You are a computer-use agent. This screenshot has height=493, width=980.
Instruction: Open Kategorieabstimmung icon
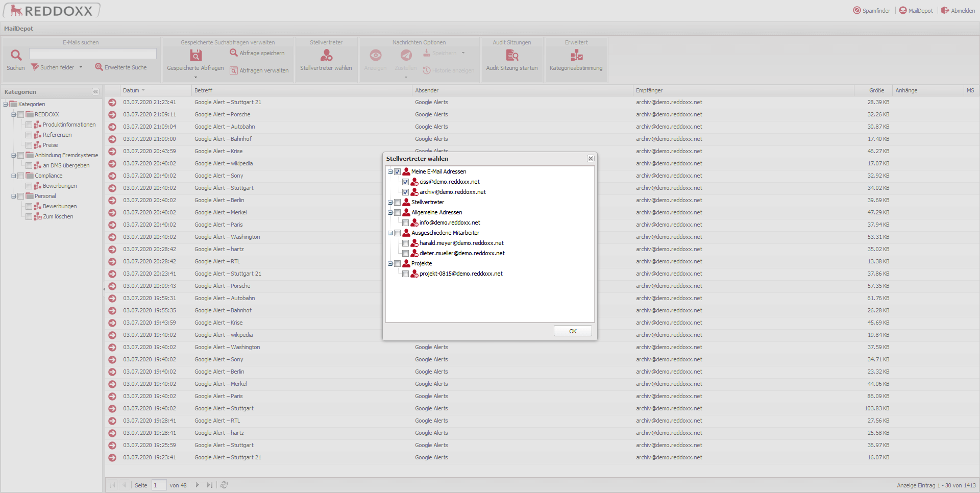576,55
